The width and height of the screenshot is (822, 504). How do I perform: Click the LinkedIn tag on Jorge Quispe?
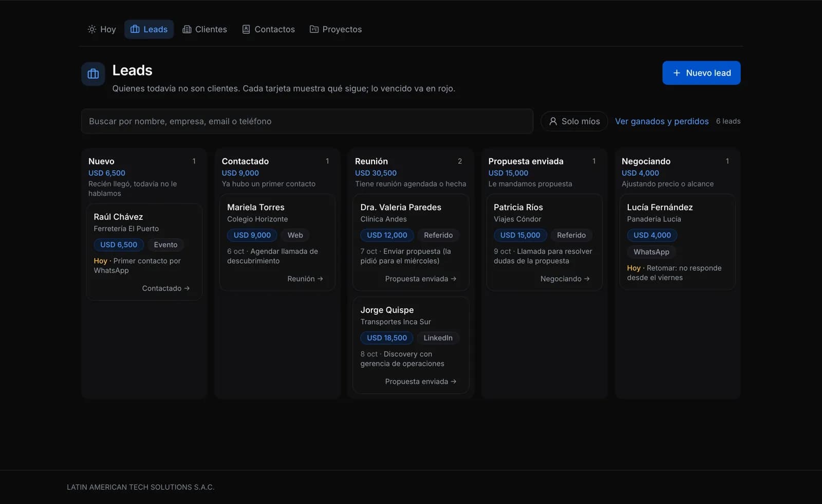pyautogui.click(x=438, y=338)
